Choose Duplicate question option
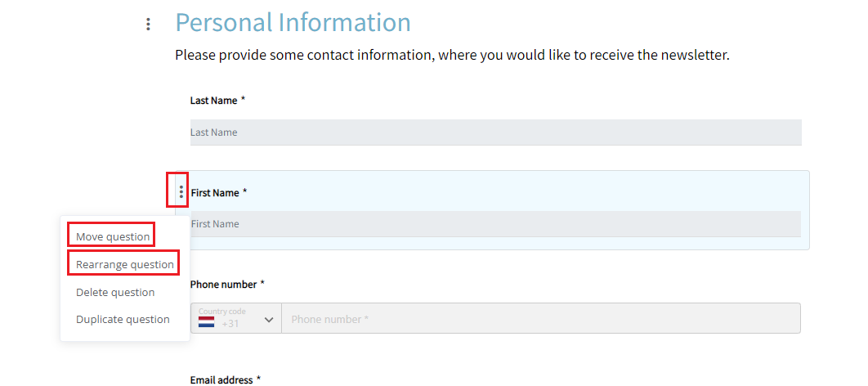 point(123,320)
